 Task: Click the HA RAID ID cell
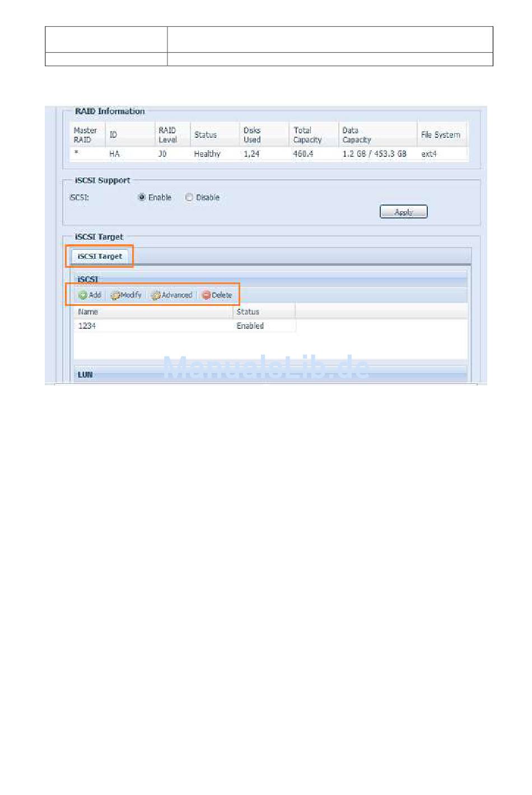click(x=114, y=154)
